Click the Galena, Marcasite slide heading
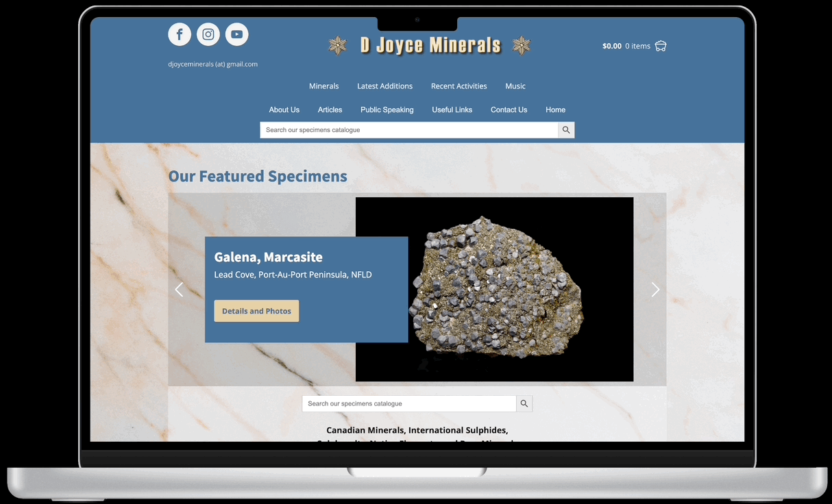The height and width of the screenshot is (504, 832). [x=269, y=257]
